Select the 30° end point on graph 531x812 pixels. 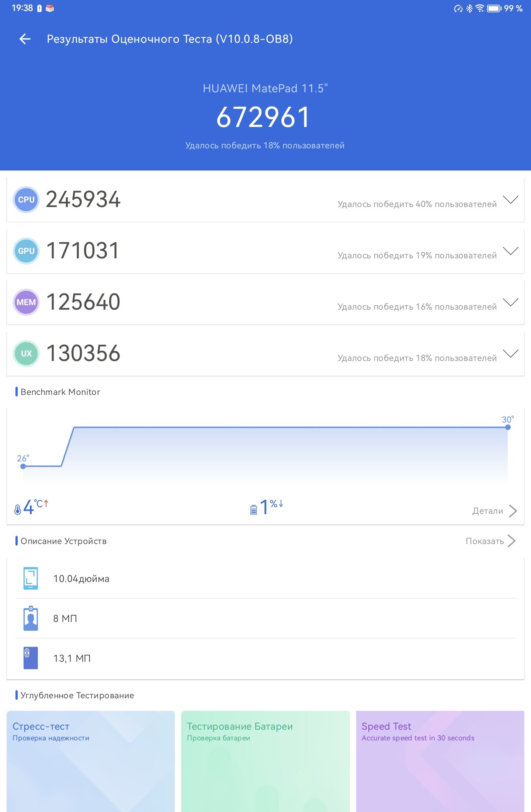[x=508, y=427]
